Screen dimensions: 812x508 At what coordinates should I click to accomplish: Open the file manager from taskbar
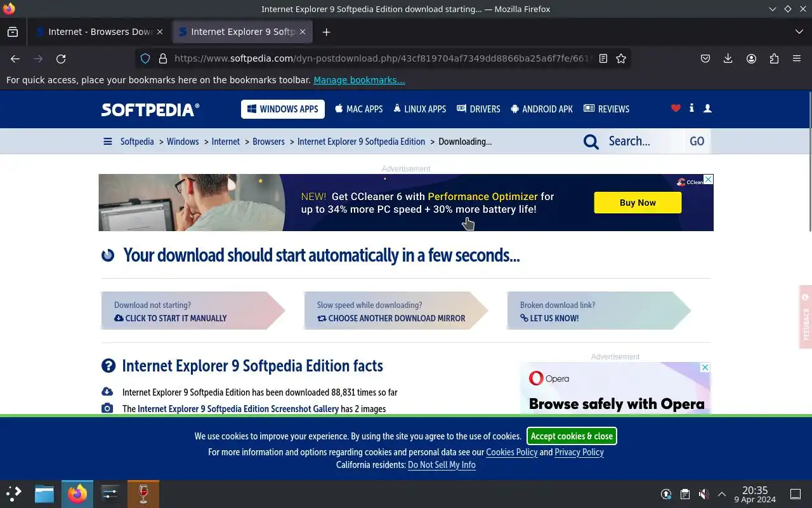44,494
